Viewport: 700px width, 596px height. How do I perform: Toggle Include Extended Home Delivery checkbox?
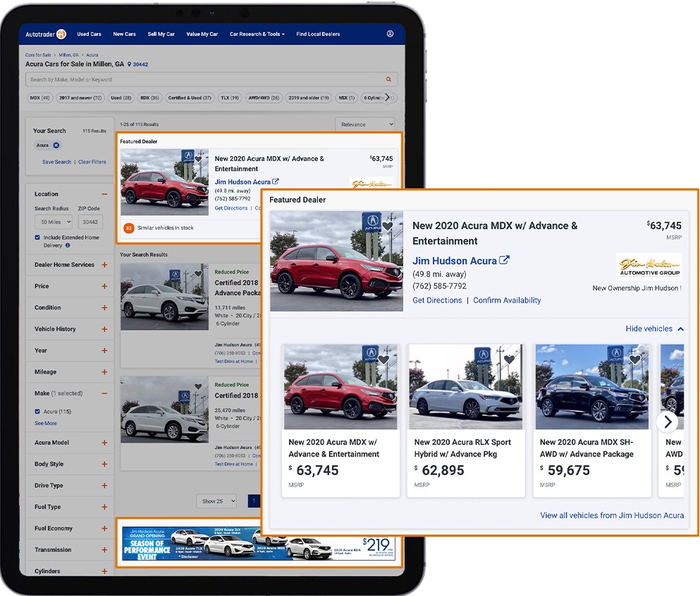tap(37, 237)
